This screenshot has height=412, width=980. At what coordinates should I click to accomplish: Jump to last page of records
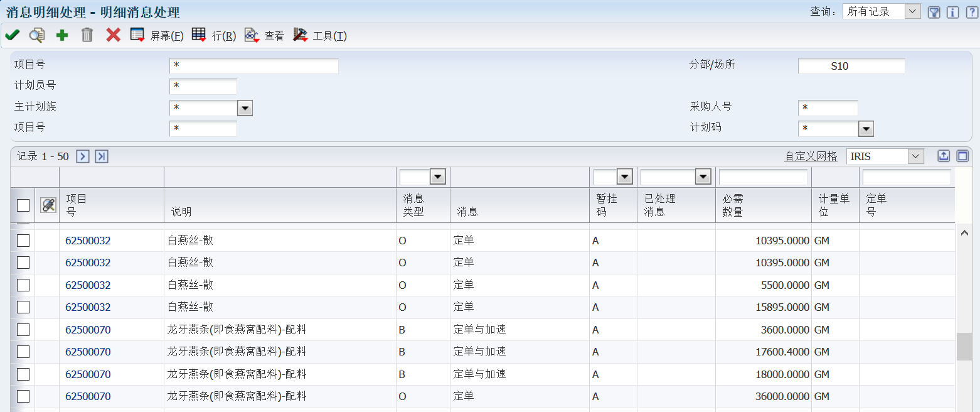102,156
